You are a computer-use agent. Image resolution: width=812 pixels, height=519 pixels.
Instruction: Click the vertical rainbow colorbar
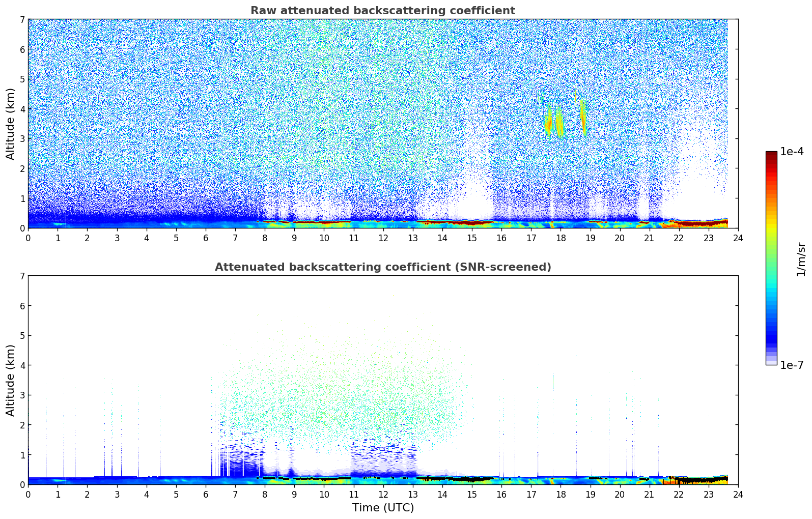click(771, 258)
